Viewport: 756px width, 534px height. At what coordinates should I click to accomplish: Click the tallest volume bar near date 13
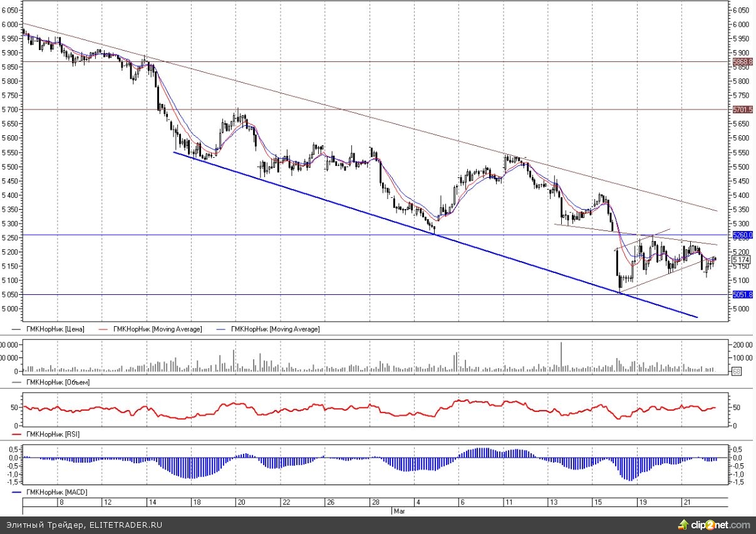[x=561, y=357]
